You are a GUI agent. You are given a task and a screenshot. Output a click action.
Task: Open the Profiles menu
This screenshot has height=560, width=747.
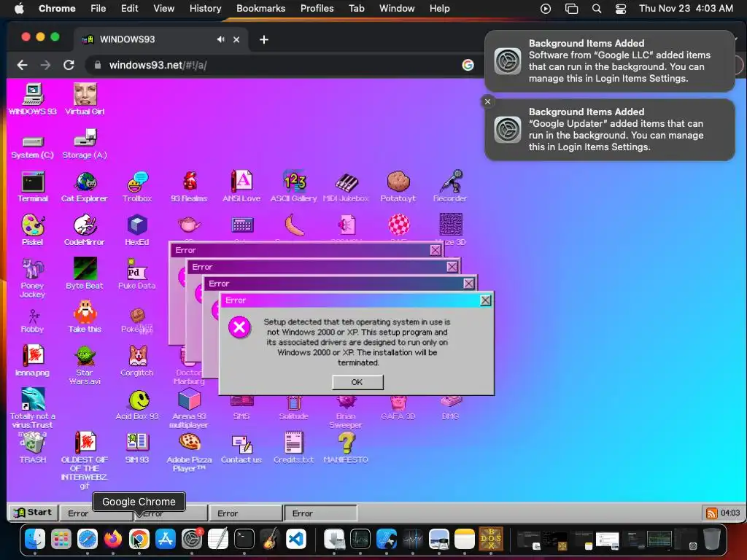click(317, 8)
